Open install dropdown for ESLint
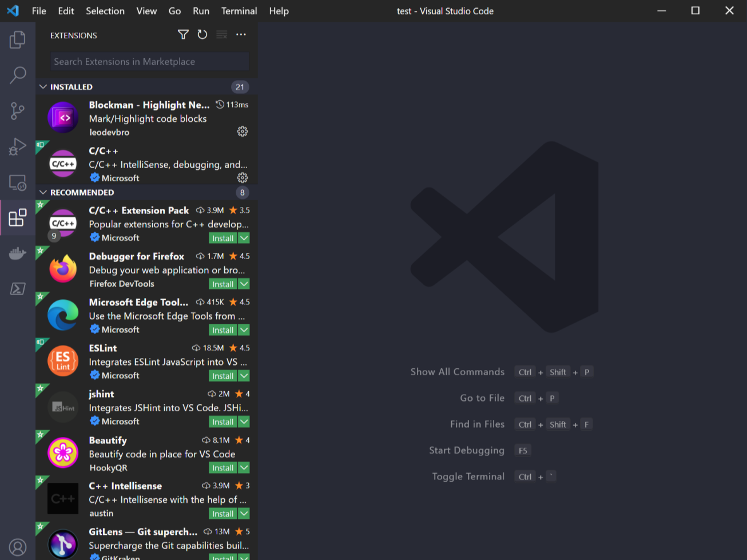The height and width of the screenshot is (560, 747). tap(244, 376)
